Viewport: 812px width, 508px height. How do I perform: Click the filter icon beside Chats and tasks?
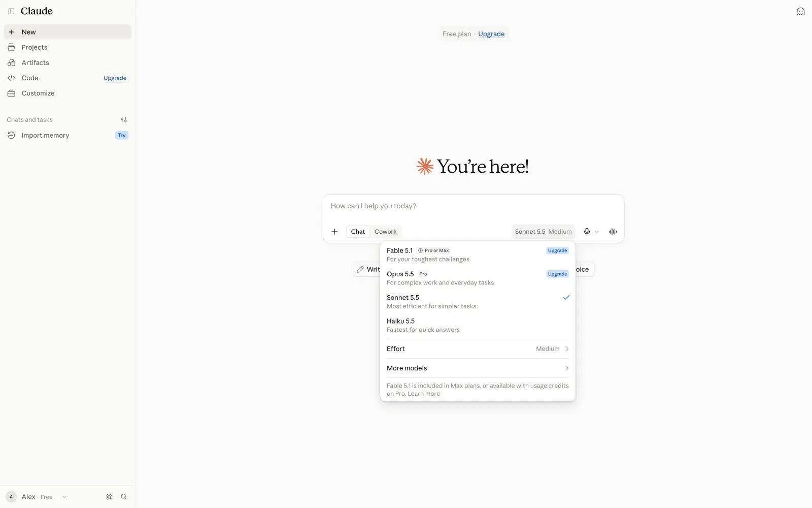[124, 120]
